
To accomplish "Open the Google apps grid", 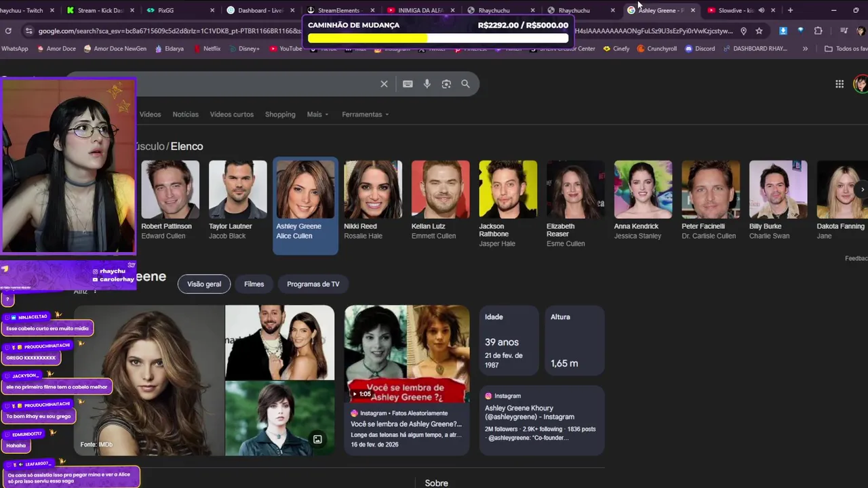I will 840,84.
